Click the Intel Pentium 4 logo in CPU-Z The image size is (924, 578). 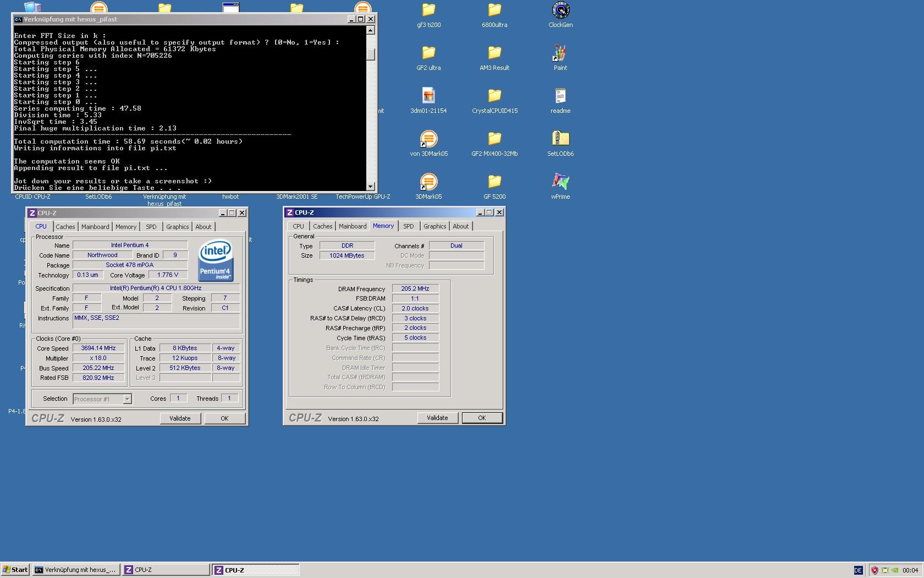[x=216, y=260]
